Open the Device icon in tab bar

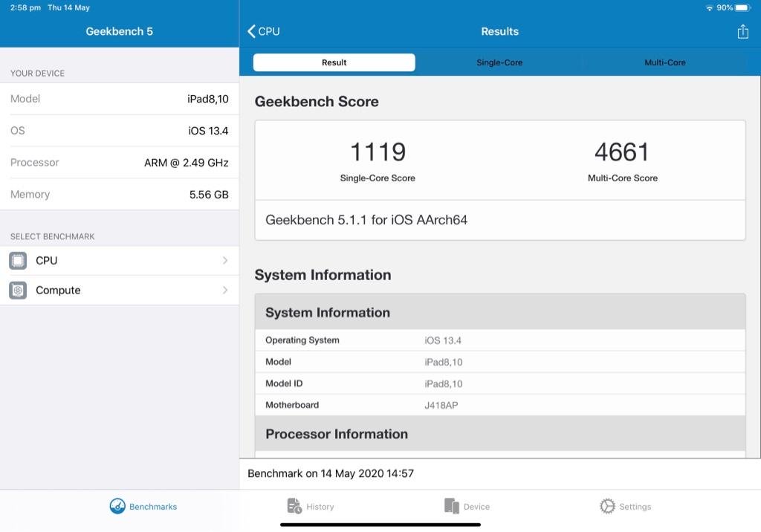[x=452, y=506]
